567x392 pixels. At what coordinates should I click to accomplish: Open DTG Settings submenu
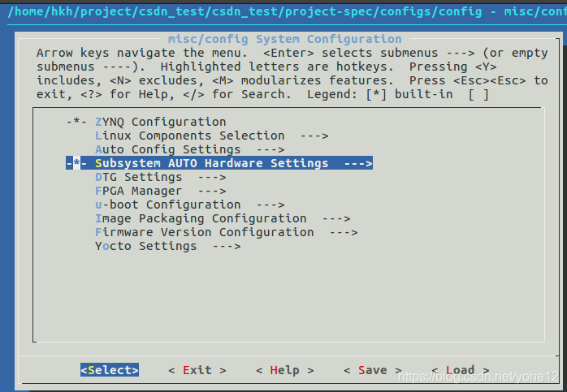pyautogui.click(x=161, y=177)
